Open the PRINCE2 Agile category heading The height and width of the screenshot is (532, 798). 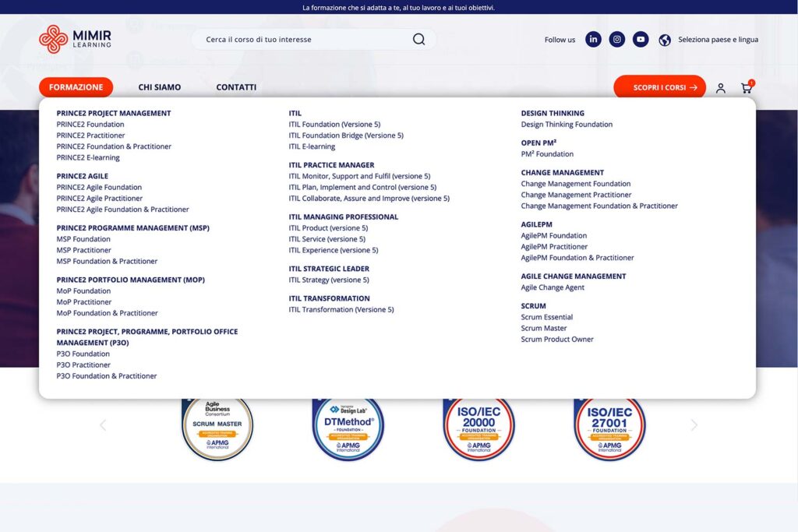(x=83, y=176)
